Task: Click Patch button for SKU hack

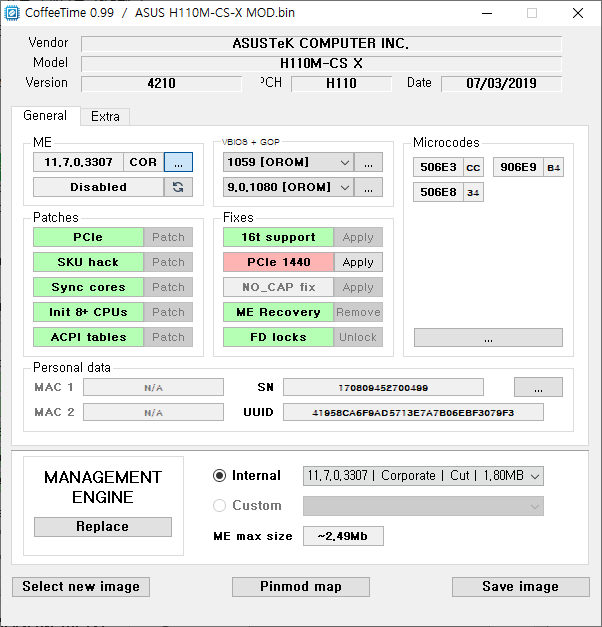Action: [168, 262]
